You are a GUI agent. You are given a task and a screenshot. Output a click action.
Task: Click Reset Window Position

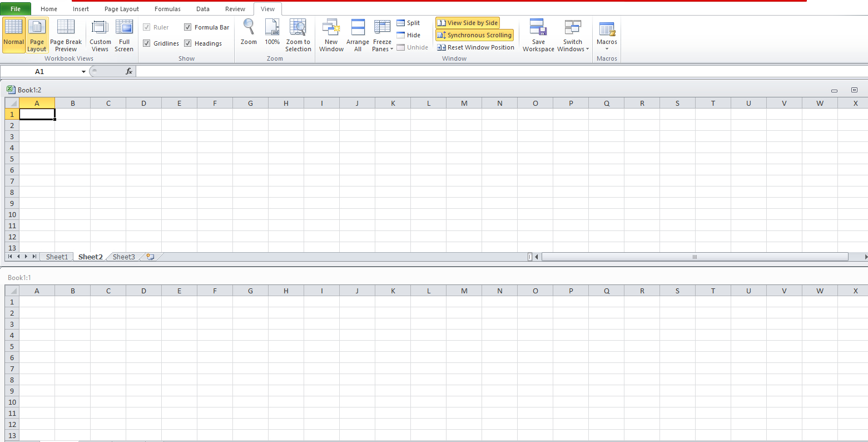(475, 47)
